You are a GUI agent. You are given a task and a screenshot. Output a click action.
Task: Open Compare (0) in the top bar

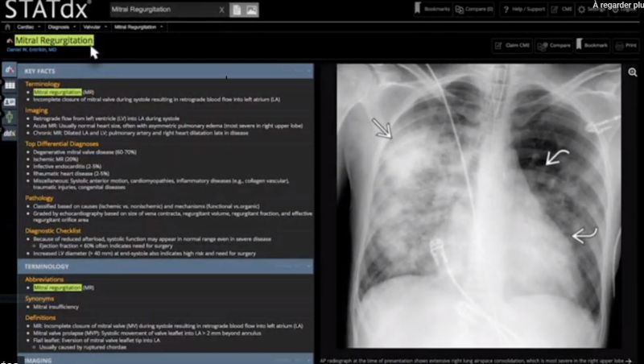pyautogui.click(x=474, y=9)
